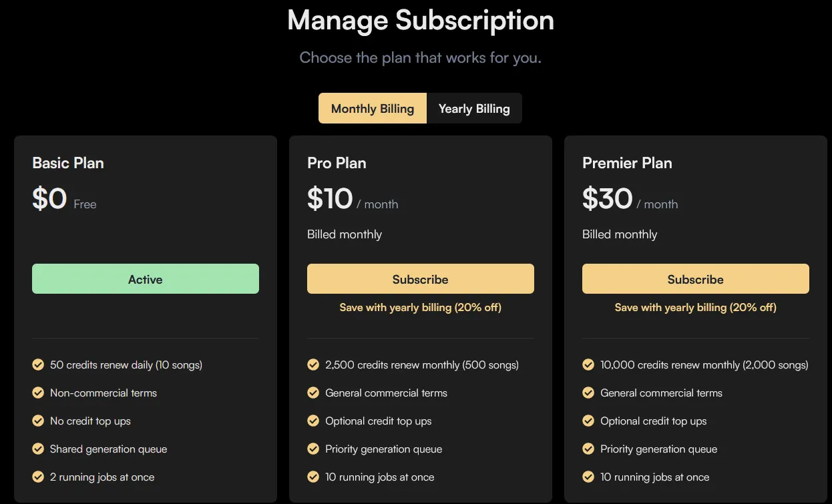Switch to Yearly Billing

tap(474, 108)
